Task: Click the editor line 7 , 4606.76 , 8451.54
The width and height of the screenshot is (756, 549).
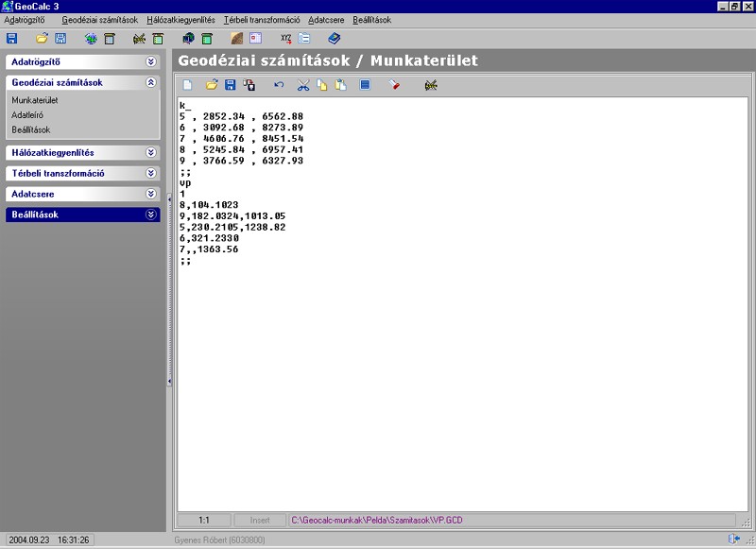Action: (x=242, y=139)
